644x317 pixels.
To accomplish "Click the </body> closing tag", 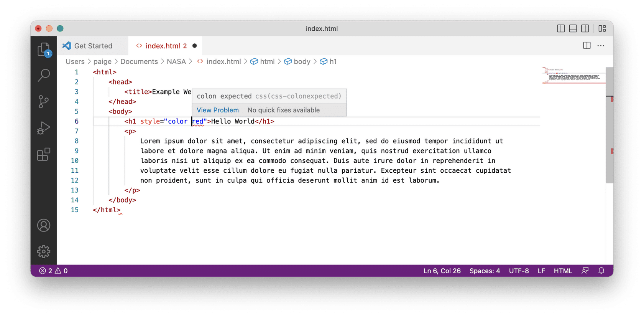I will (122, 200).
